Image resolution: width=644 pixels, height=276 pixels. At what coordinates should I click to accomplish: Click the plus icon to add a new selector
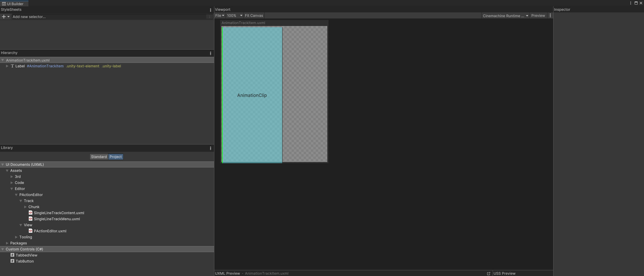3,17
